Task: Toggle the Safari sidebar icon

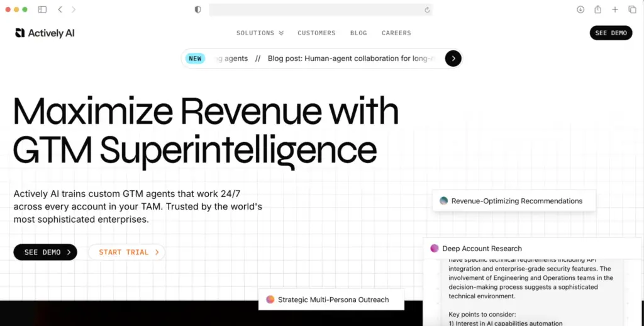Action: [42, 9]
